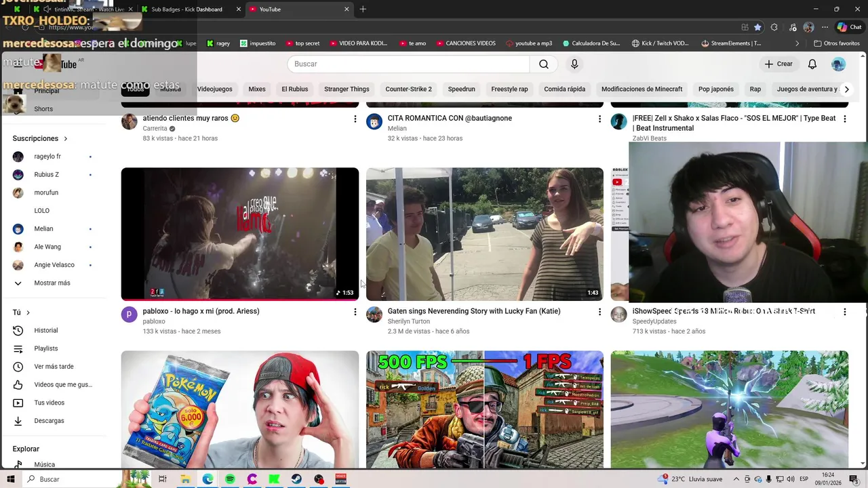Click the Crear button

(778, 64)
